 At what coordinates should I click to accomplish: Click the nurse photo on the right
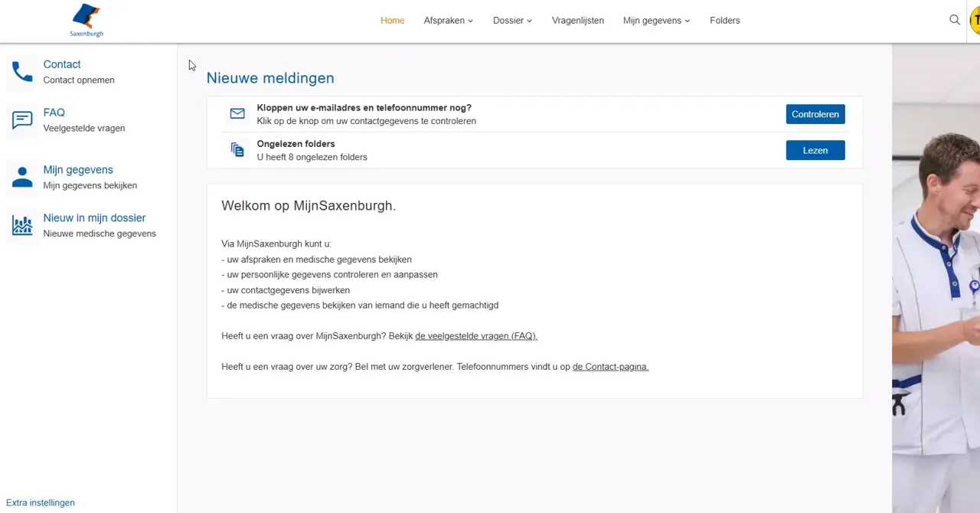point(936,279)
